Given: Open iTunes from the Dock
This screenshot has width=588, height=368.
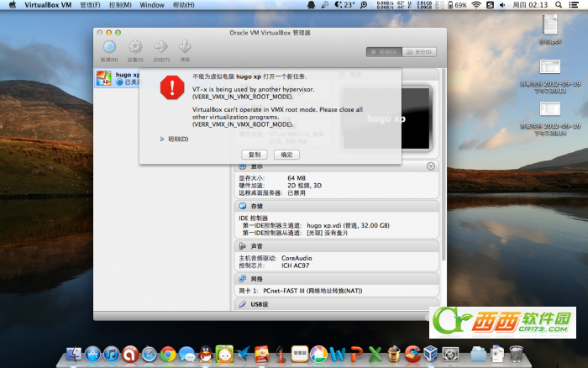Looking at the screenshot, I should click(112, 354).
